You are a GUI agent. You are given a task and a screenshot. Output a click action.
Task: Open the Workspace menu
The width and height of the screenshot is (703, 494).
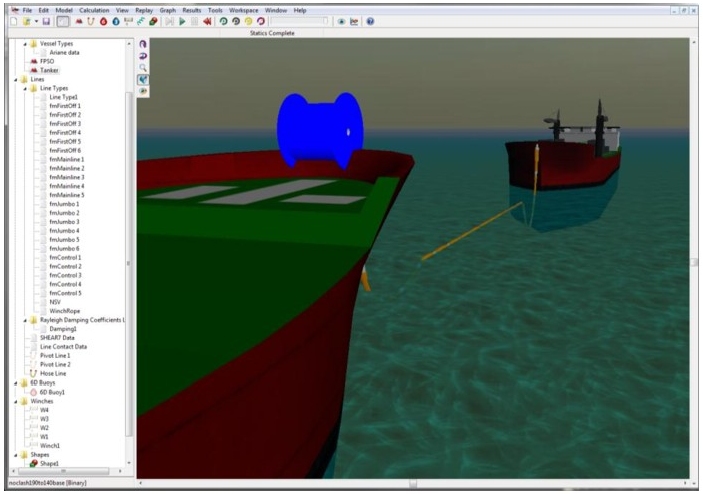tap(243, 10)
